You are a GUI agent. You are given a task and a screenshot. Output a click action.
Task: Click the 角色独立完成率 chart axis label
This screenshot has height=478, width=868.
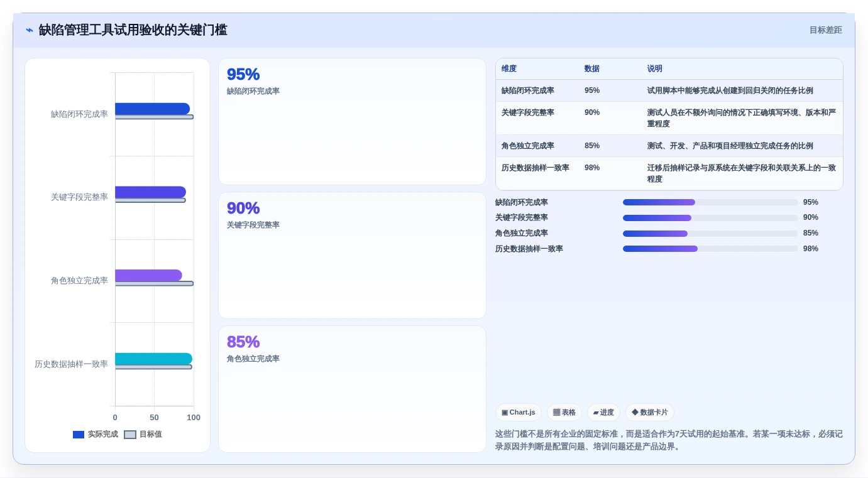[79, 281]
